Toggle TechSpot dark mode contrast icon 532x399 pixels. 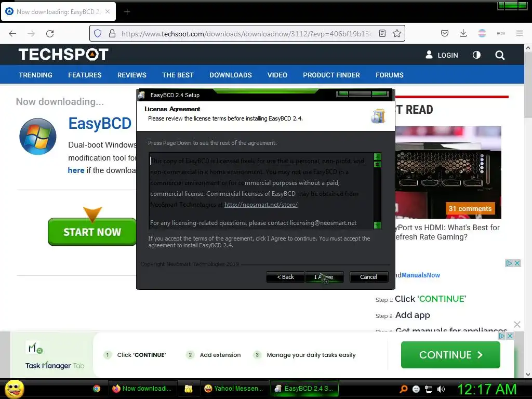click(476, 55)
